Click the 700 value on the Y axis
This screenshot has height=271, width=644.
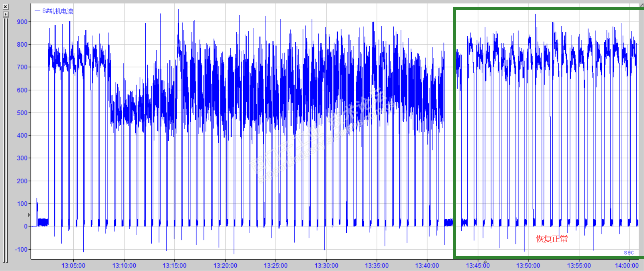point(22,67)
